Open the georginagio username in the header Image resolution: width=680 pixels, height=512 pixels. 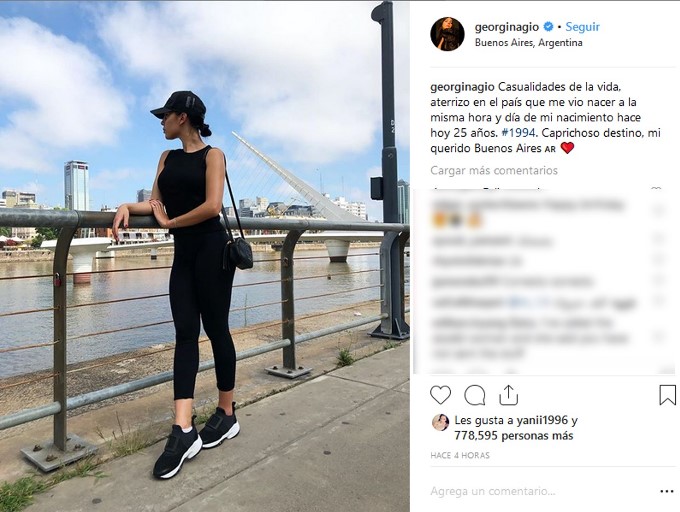tap(507, 27)
